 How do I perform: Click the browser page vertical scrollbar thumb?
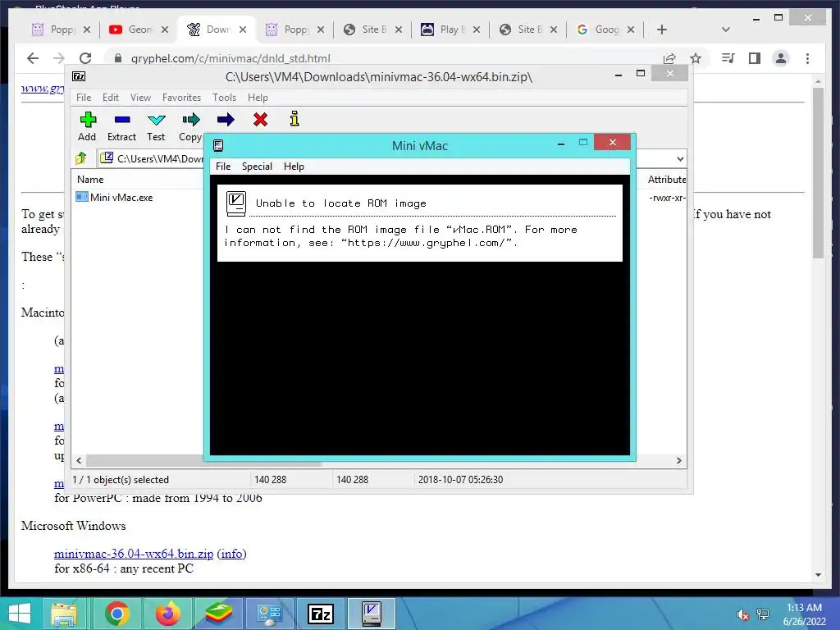(x=818, y=172)
